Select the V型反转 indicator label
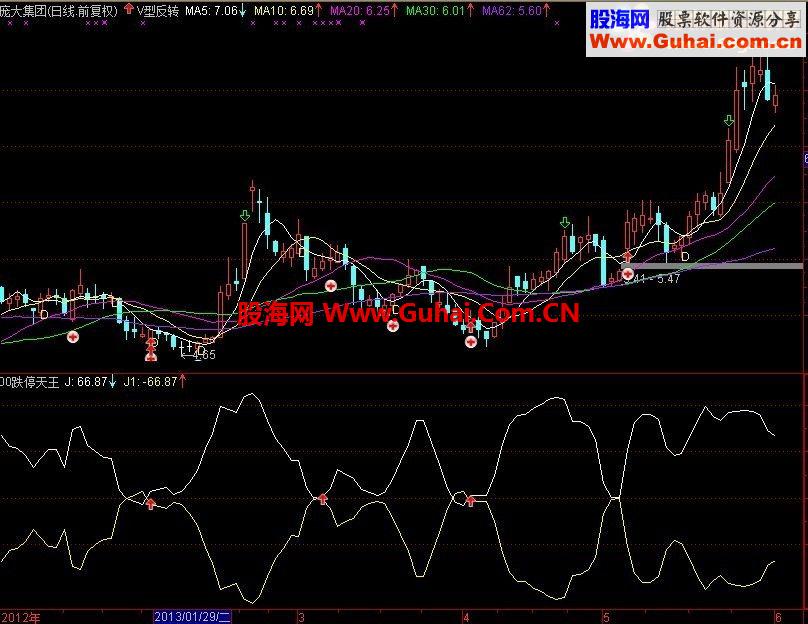 [158, 11]
